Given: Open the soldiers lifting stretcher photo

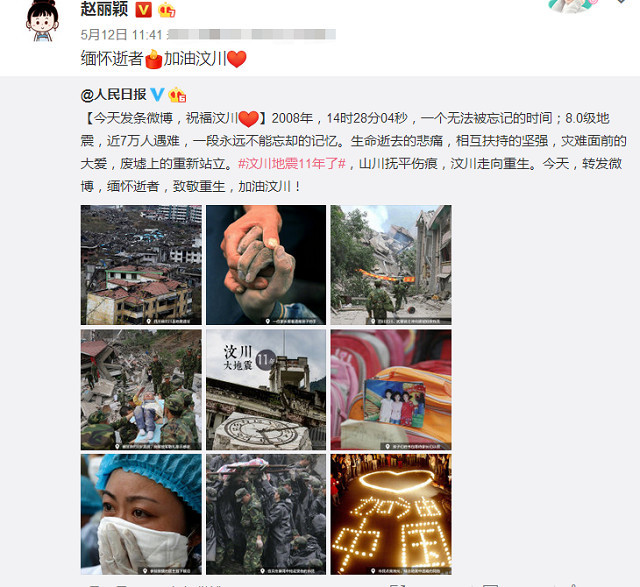Looking at the screenshot, I should 266,514.
